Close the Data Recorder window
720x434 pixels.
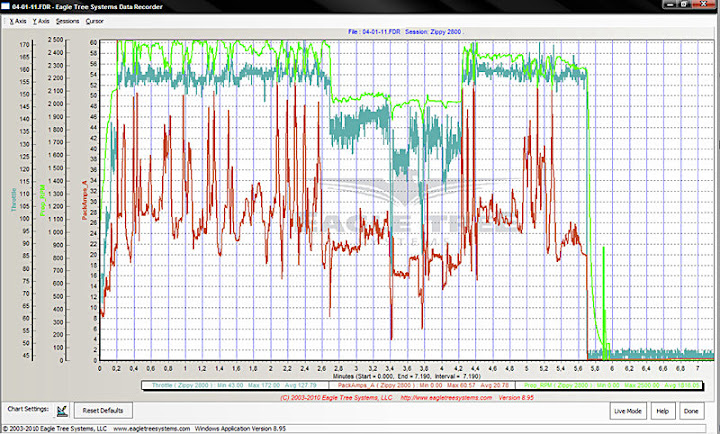704,4
